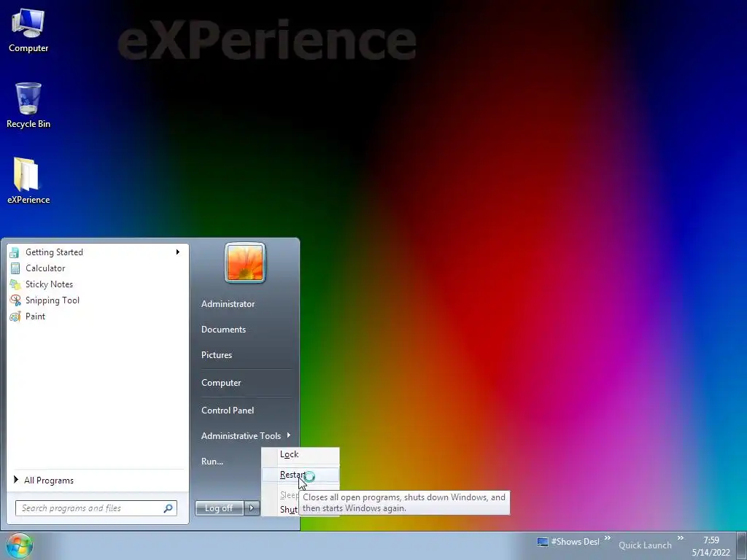Select Lock in the power menu
This screenshot has height=560, width=747.
click(301, 454)
